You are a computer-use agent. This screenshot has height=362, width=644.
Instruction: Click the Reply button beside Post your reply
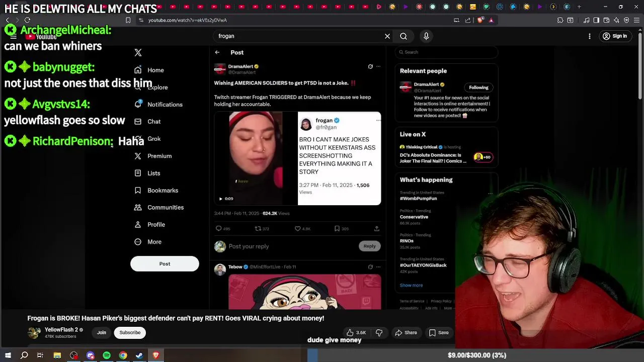[369, 246]
